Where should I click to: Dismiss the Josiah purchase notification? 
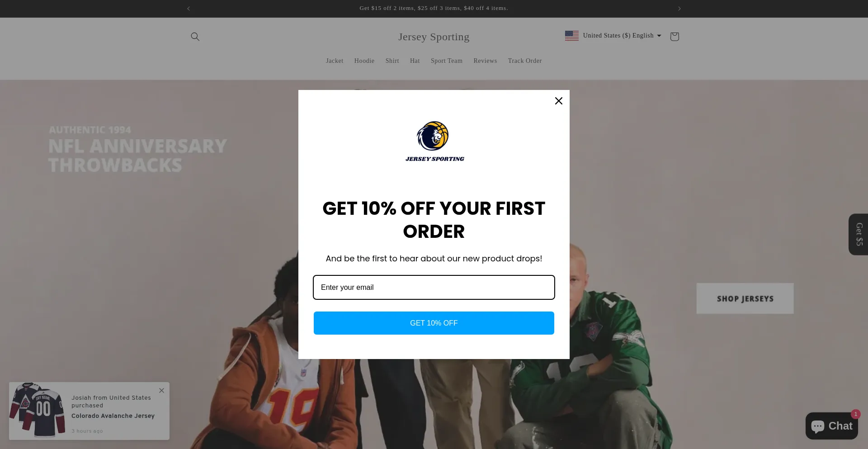click(161, 390)
